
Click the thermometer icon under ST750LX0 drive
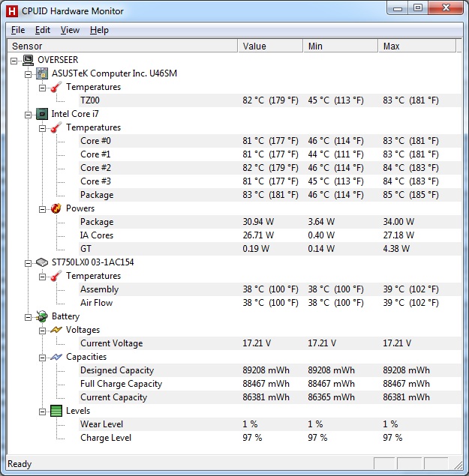tap(56, 276)
